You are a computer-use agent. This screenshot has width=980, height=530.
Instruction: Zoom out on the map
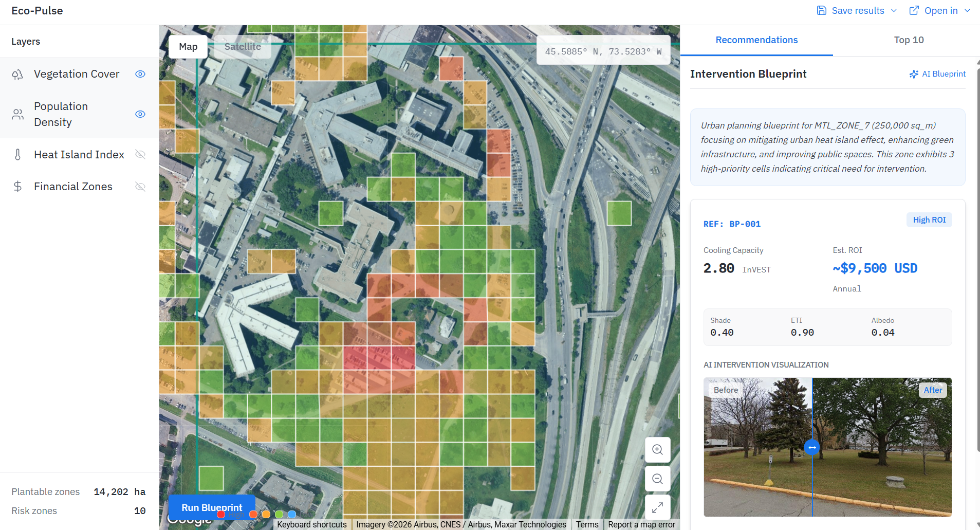pyautogui.click(x=657, y=479)
